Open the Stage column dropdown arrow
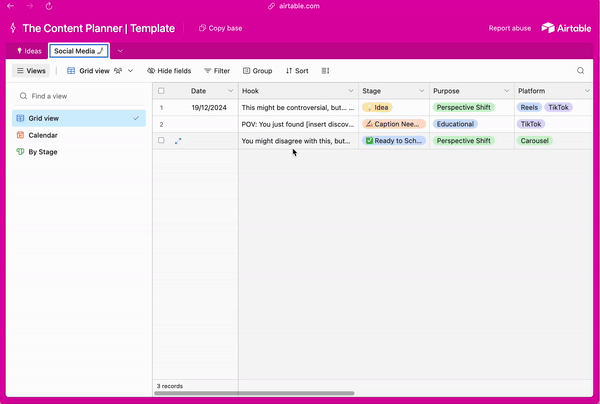The width and height of the screenshot is (600, 404). pyautogui.click(x=422, y=91)
